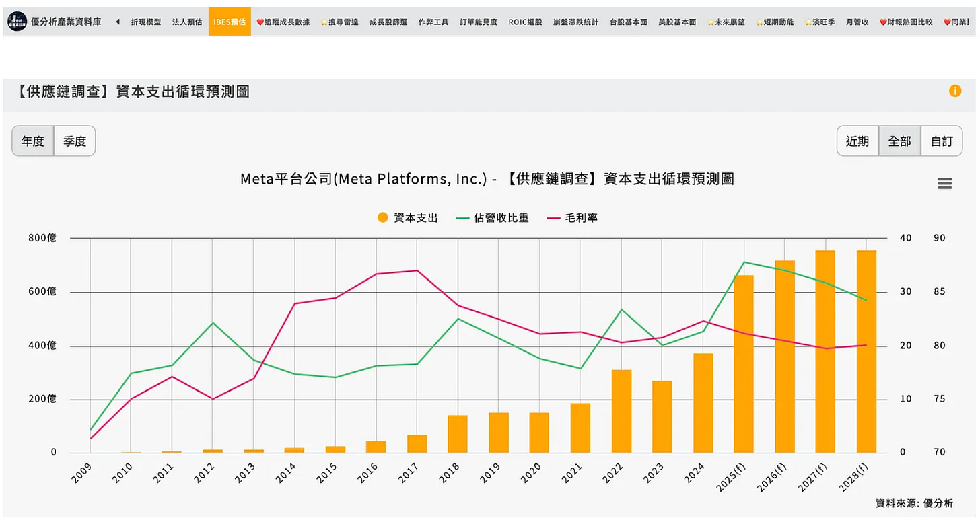
Task: Click the Meta Platforms chart title
Action: [487, 179]
